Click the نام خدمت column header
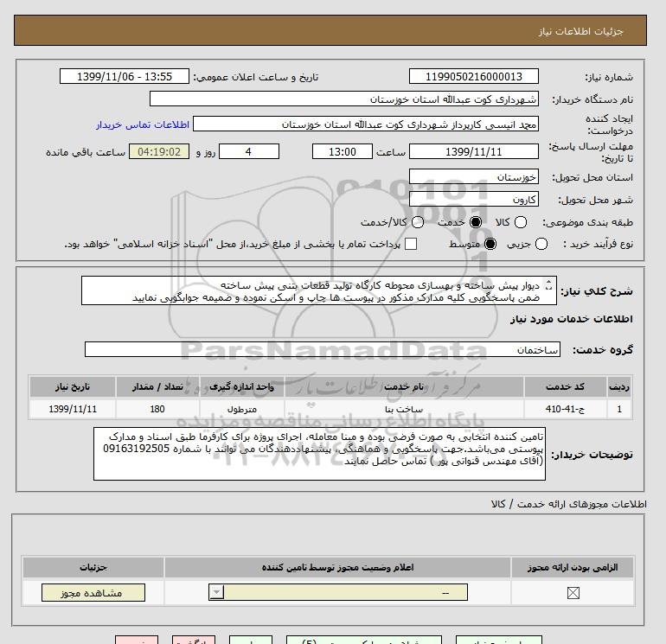The height and width of the screenshot is (644, 666). click(404, 386)
